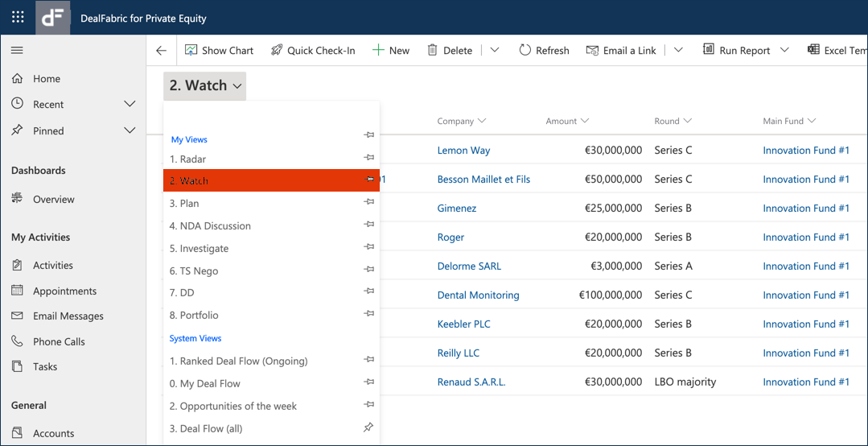Launch Quick Check-In rocket icon

pos(276,51)
